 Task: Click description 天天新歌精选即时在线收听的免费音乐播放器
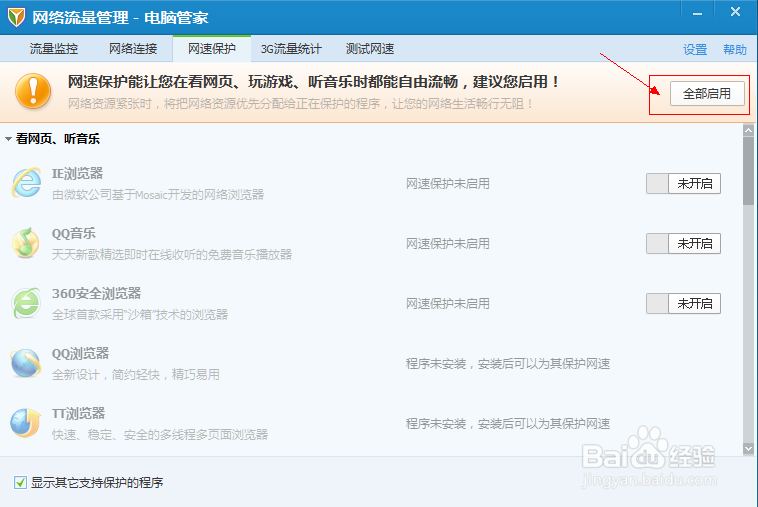click(x=172, y=254)
